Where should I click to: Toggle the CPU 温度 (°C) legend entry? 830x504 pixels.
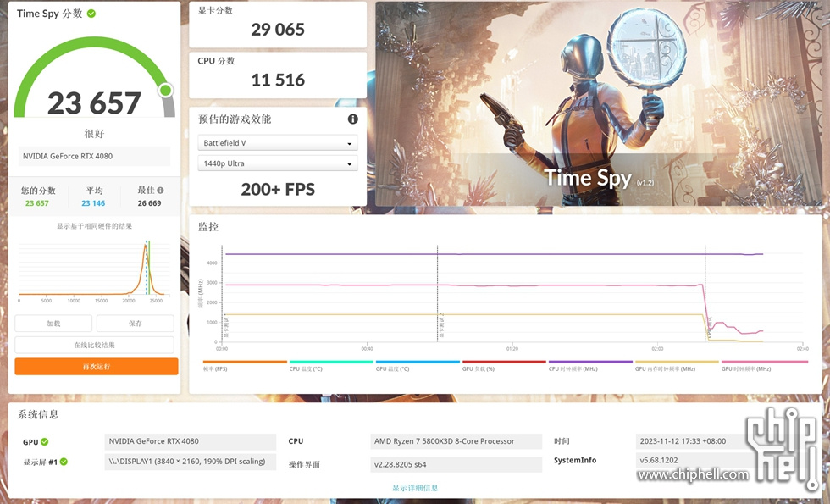coord(331,366)
